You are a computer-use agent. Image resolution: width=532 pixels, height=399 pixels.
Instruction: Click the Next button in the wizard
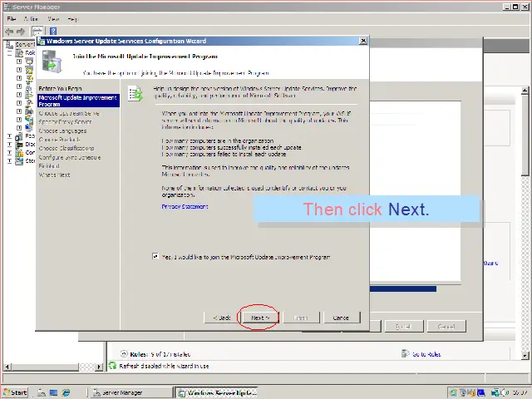pyautogui.click(x=260, y=318)
